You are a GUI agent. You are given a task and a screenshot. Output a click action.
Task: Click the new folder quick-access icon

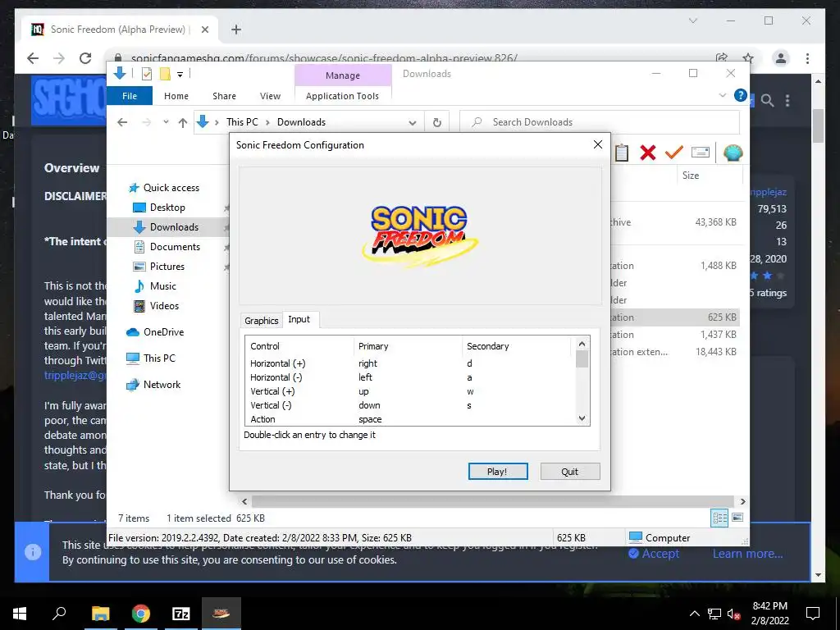[165, 74]
